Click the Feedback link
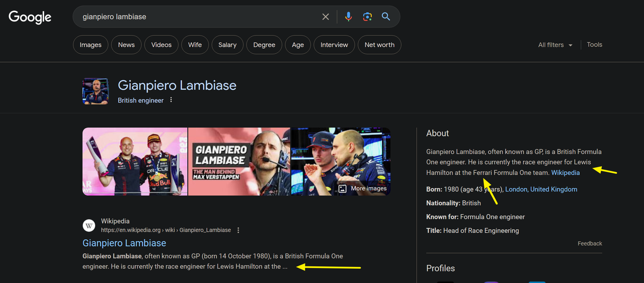644x283 pixels. [x=590, y=243]
